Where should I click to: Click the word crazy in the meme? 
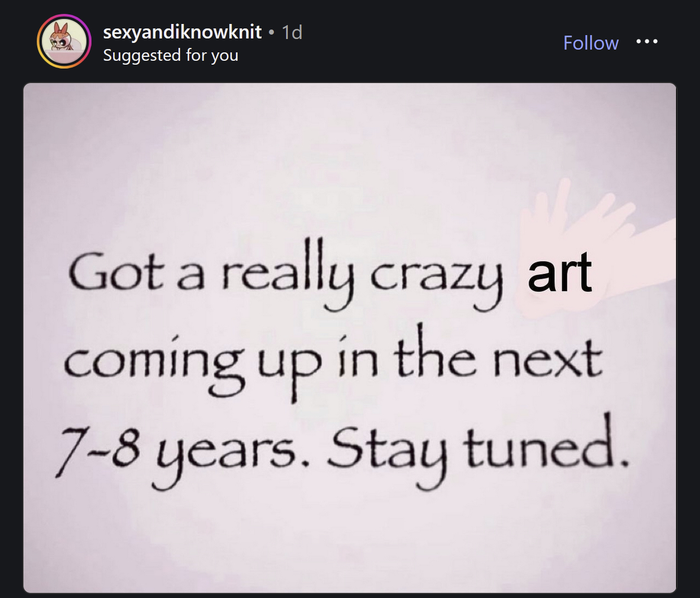pyautogui.click(x=436, y=277)
